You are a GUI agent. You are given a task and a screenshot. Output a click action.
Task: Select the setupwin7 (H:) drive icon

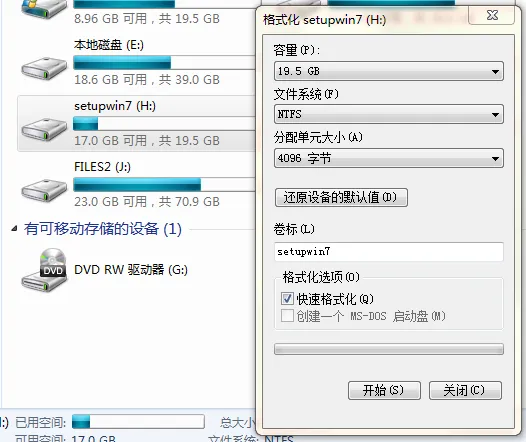pyautogui.click(x=44, y=129)
